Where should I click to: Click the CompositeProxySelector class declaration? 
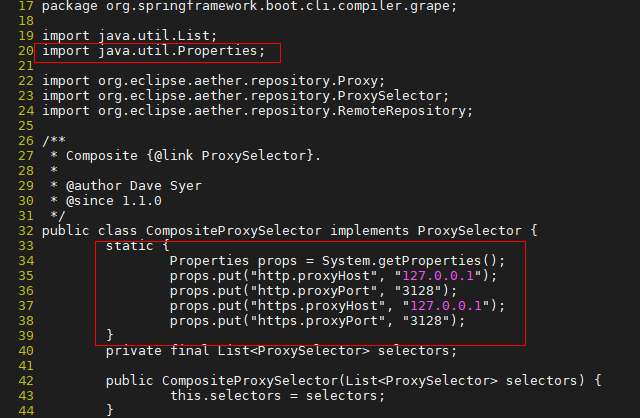[x=289, y=231]
